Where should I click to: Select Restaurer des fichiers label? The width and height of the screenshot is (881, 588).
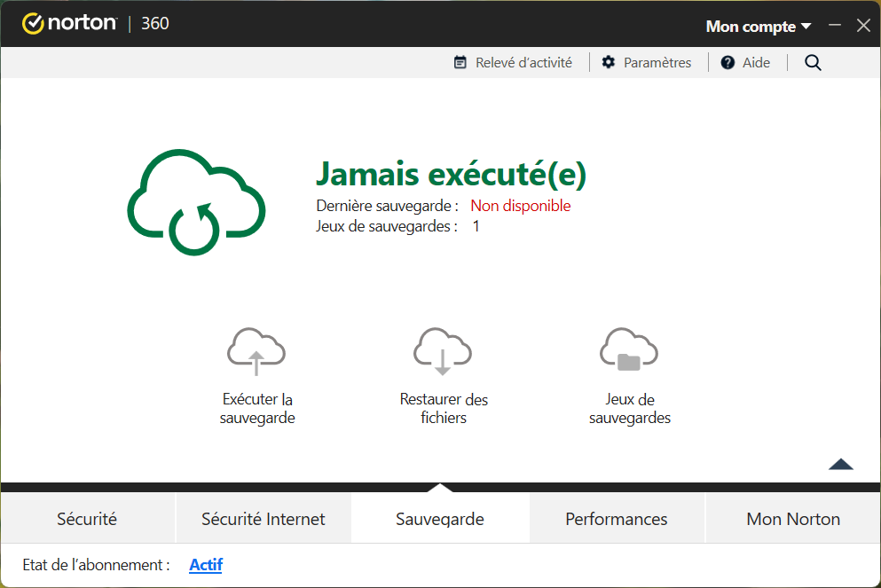[444, 408]
